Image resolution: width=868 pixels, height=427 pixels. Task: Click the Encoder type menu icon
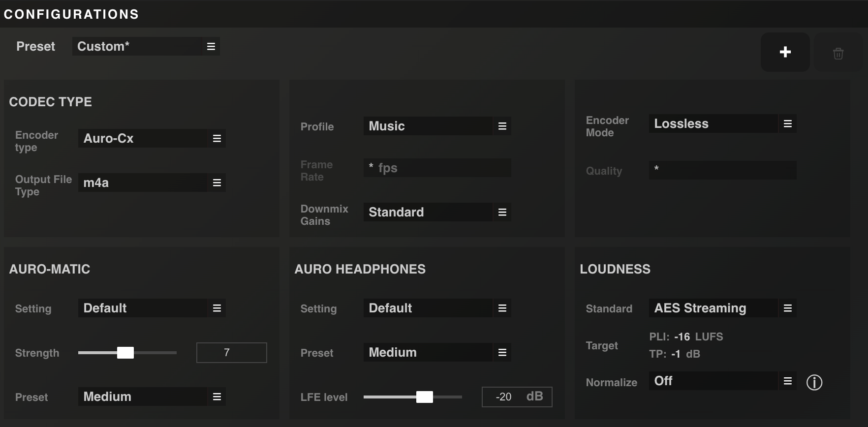click(x=217, y=138)
